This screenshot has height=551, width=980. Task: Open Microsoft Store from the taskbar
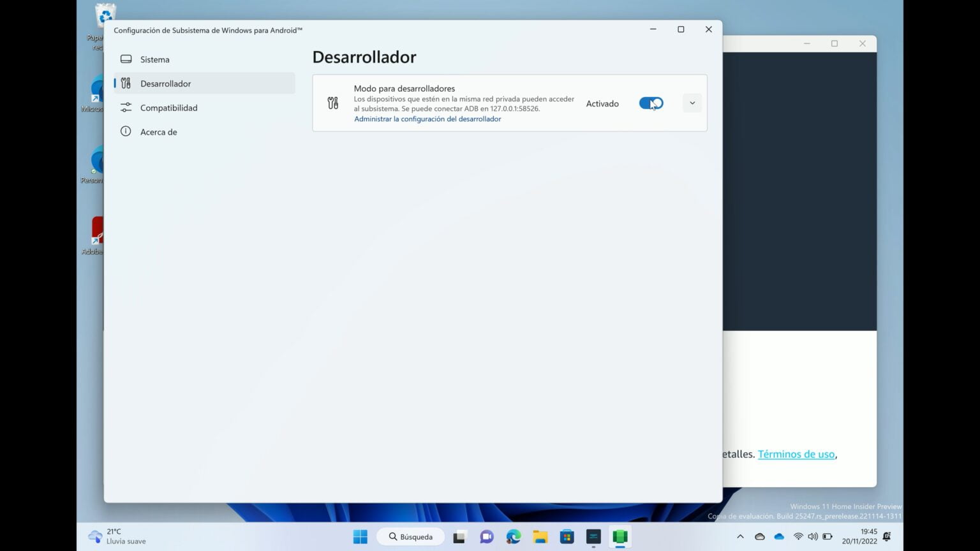click(x=567, y=536)
